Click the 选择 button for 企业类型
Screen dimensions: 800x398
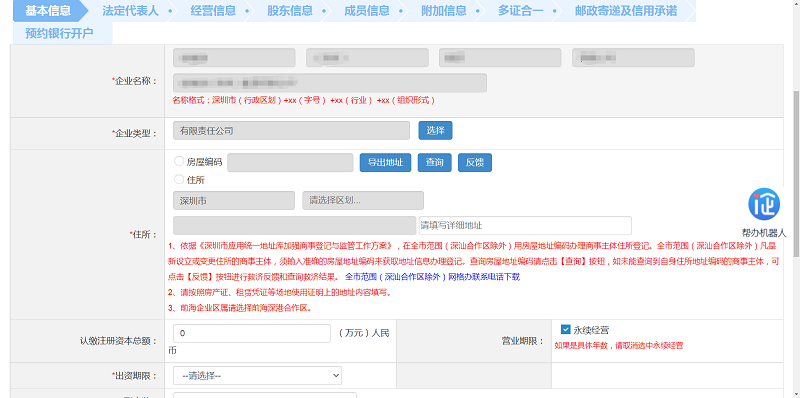tap(435, 131)
